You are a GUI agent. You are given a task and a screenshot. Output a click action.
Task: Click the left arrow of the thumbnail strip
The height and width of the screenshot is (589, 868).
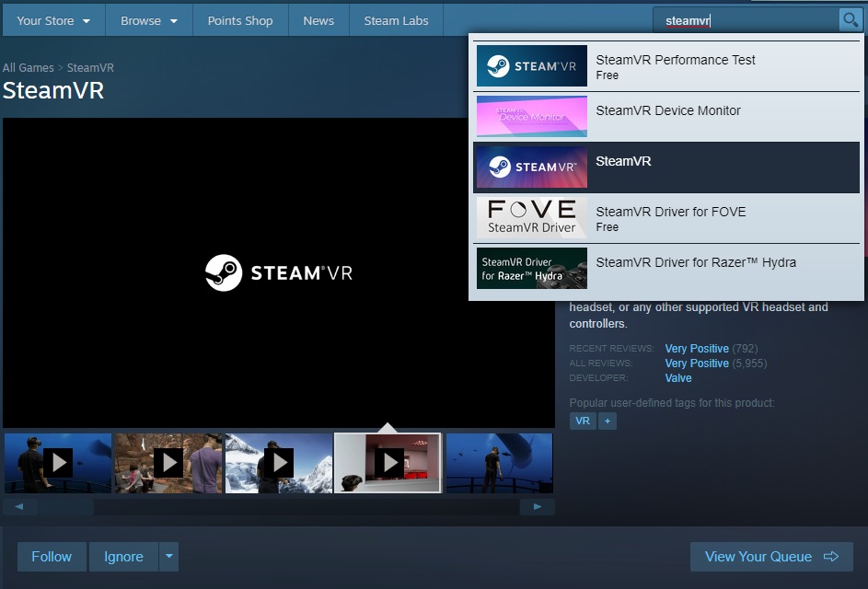pos(19,506)
